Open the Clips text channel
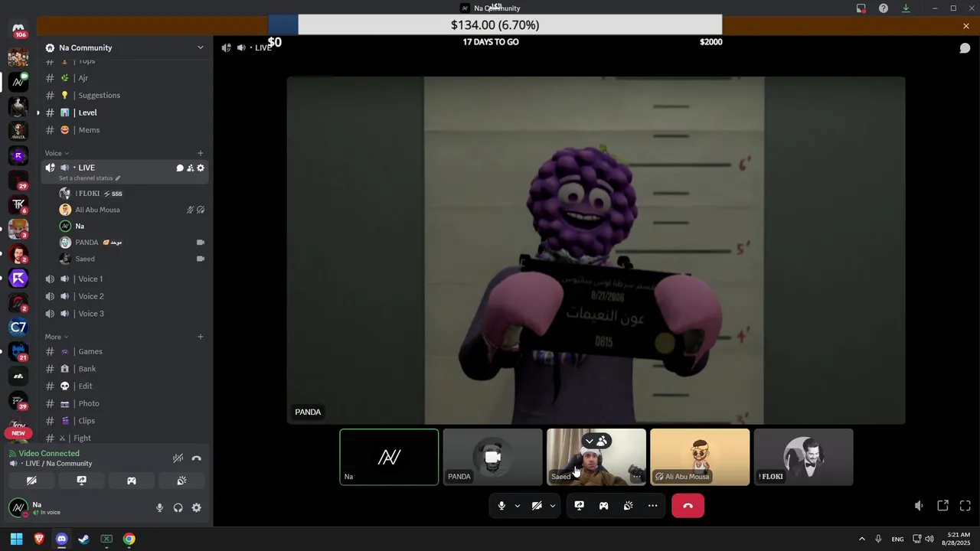Image resolution: width=980 pixels, height=551 pixels. point(125,421)
